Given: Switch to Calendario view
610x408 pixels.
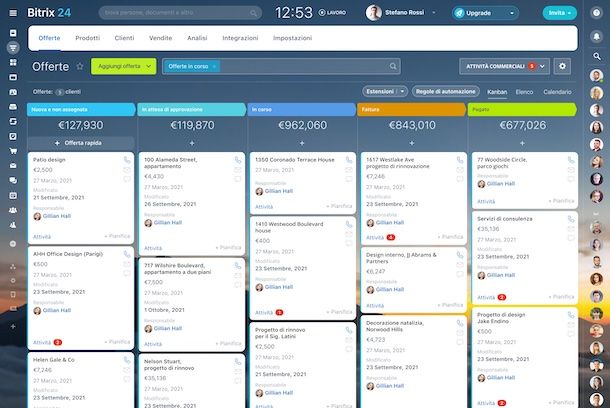Looking at the screenshot, I should coord(557,92).
